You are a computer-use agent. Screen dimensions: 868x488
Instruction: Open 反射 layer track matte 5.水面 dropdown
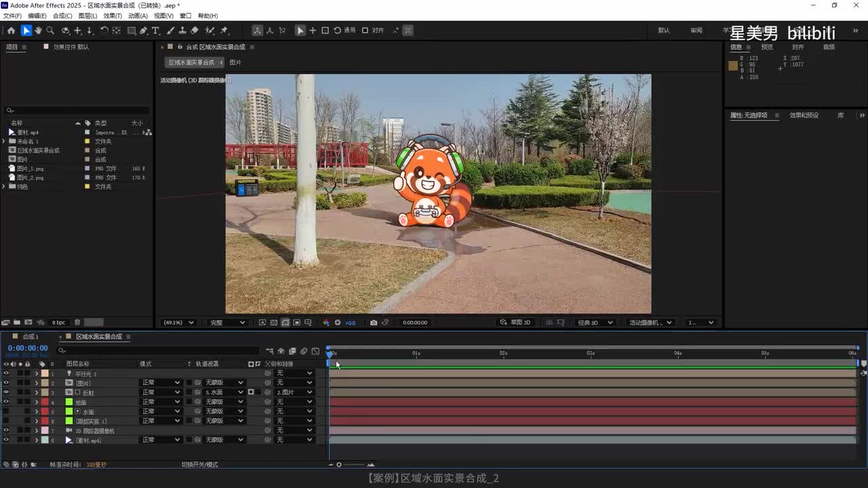click(224, 392)
